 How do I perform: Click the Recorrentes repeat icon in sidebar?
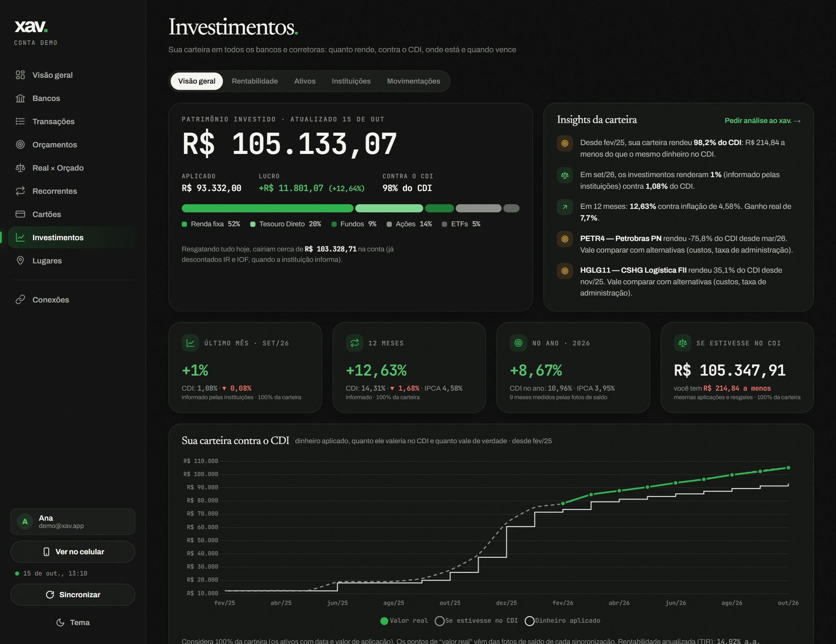tap(20, 191)
